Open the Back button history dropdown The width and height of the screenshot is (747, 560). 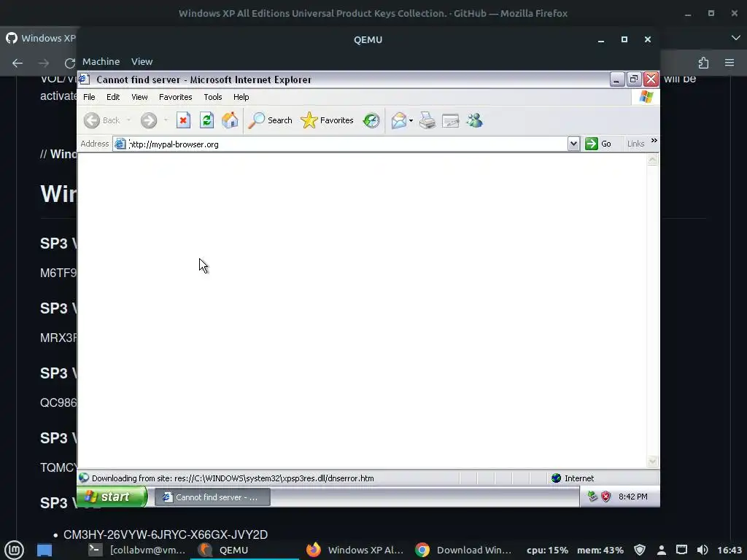point(128,120)
